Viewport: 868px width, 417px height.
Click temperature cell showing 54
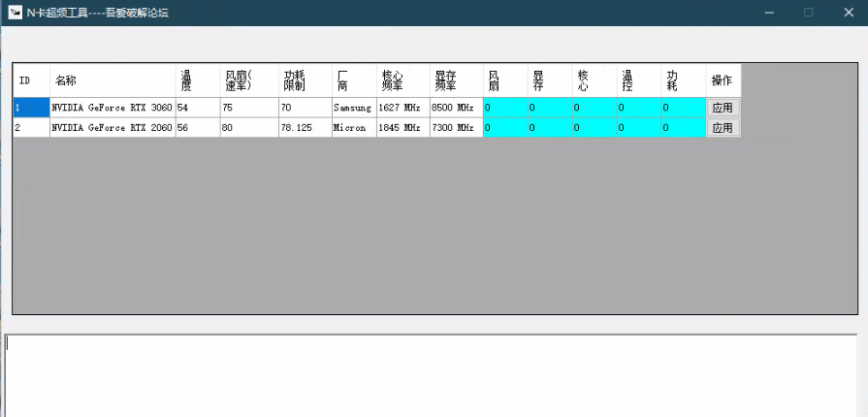coord(198,108)
